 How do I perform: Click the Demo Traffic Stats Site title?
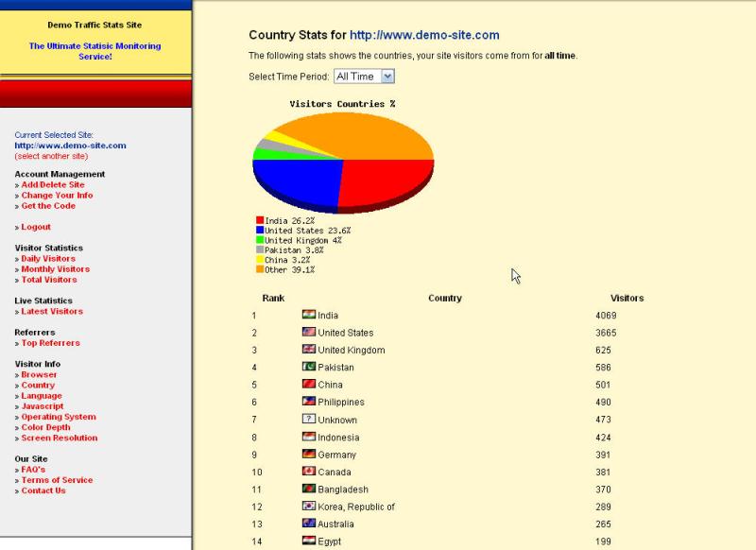pos(94,25)
